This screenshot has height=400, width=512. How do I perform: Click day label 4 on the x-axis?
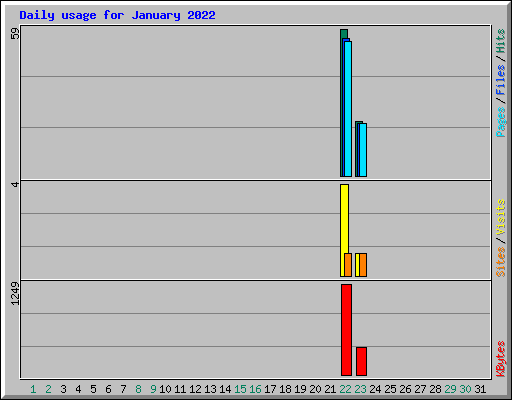pyautogui.click(x=78, y=389)
